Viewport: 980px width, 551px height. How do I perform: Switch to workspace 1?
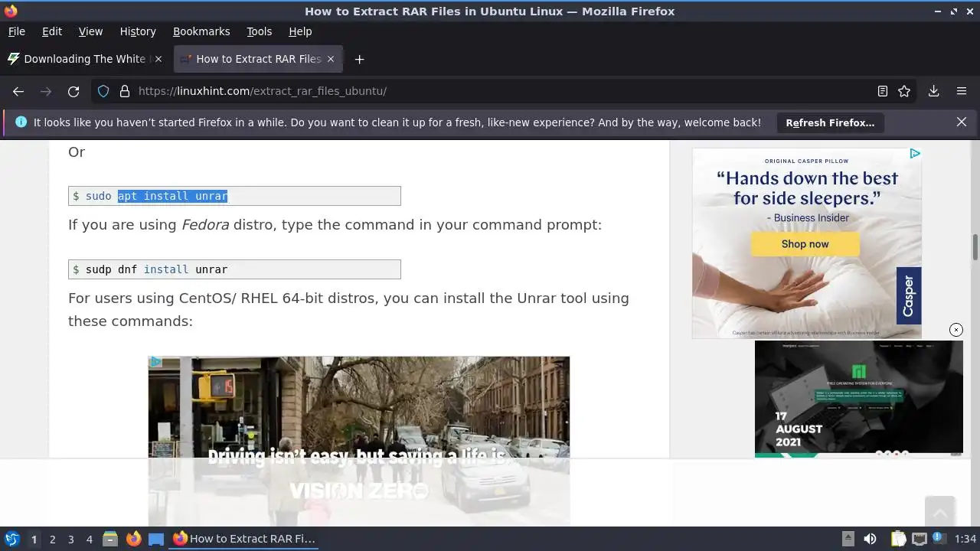pos(34,540)
